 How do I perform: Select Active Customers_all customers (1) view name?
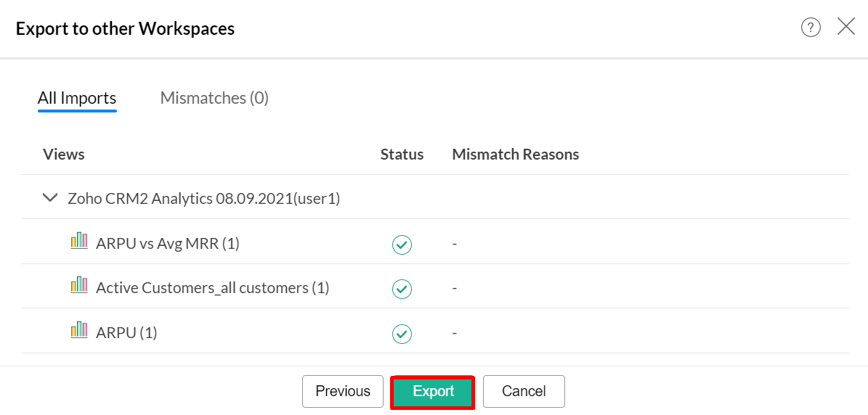(213, 288)
